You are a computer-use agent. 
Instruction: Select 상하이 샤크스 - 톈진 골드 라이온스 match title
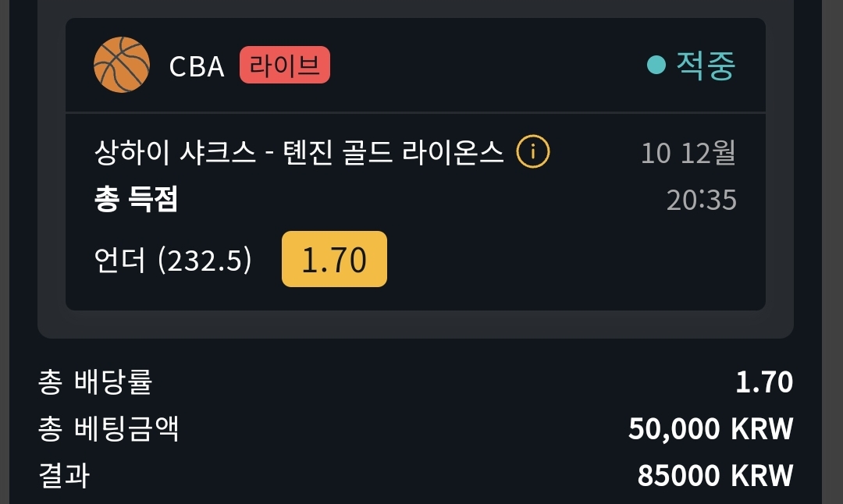tap(299, 152)
